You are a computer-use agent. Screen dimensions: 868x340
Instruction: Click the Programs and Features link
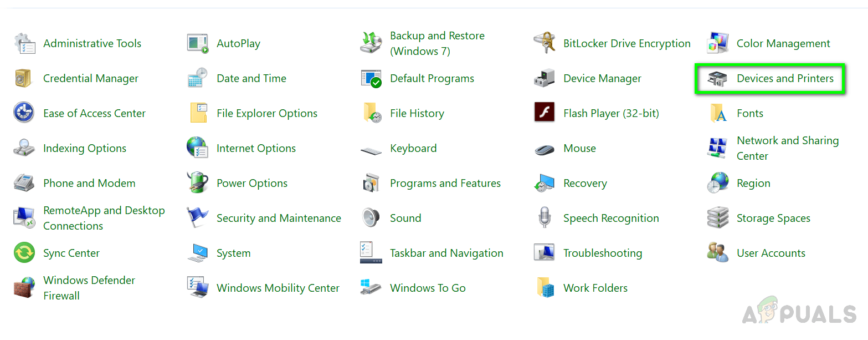(x=445, y=184)
